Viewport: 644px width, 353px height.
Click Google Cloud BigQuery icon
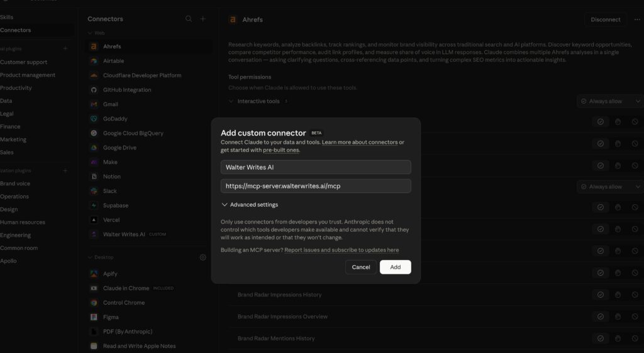tap(94, 133)
